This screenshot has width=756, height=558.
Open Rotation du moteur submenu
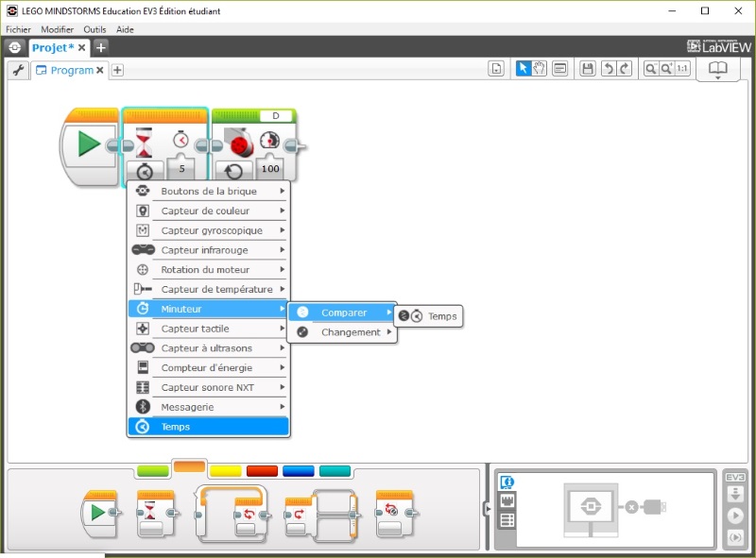click(208, 270)
